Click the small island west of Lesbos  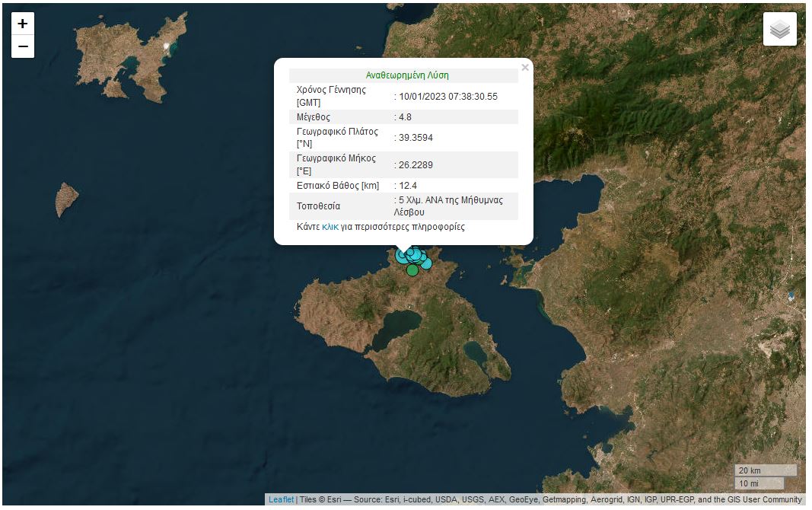click(67, 199)
